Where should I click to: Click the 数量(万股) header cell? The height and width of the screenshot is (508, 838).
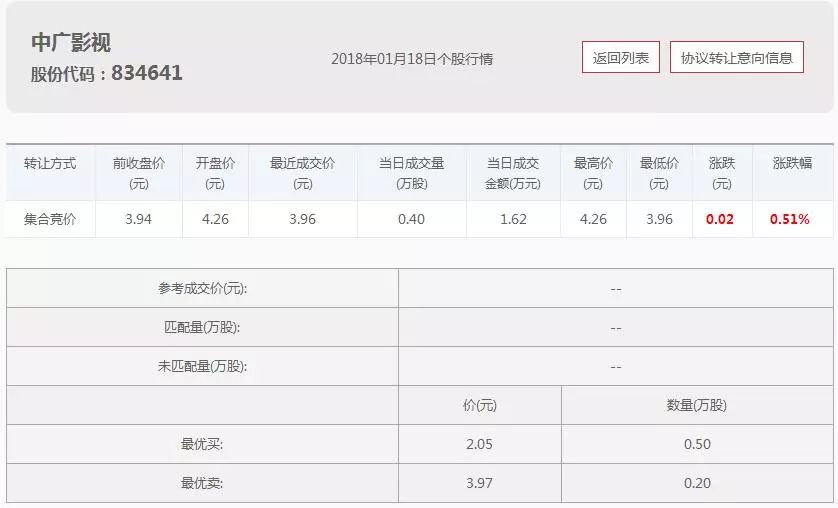point(697,405)
